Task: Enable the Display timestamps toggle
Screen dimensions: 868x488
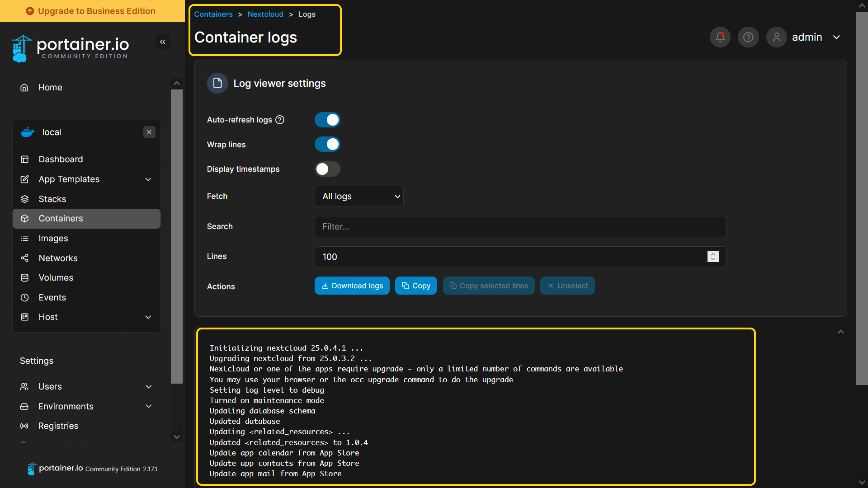Action: click(327, 169)
